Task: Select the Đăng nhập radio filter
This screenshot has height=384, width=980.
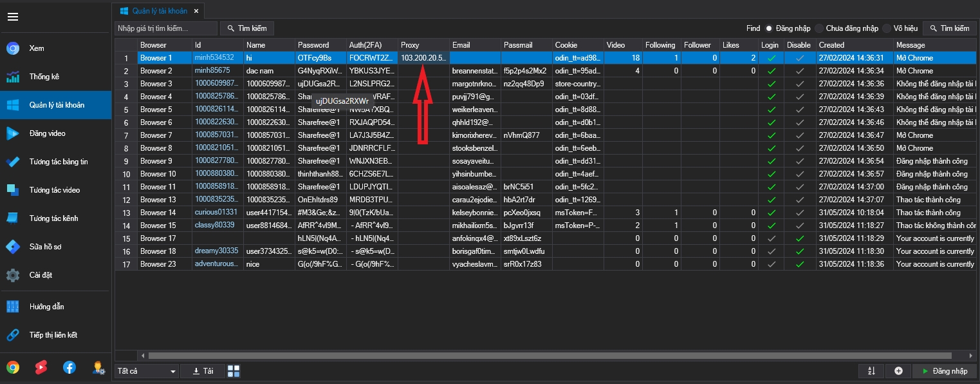Action: (x=768, y=28)
